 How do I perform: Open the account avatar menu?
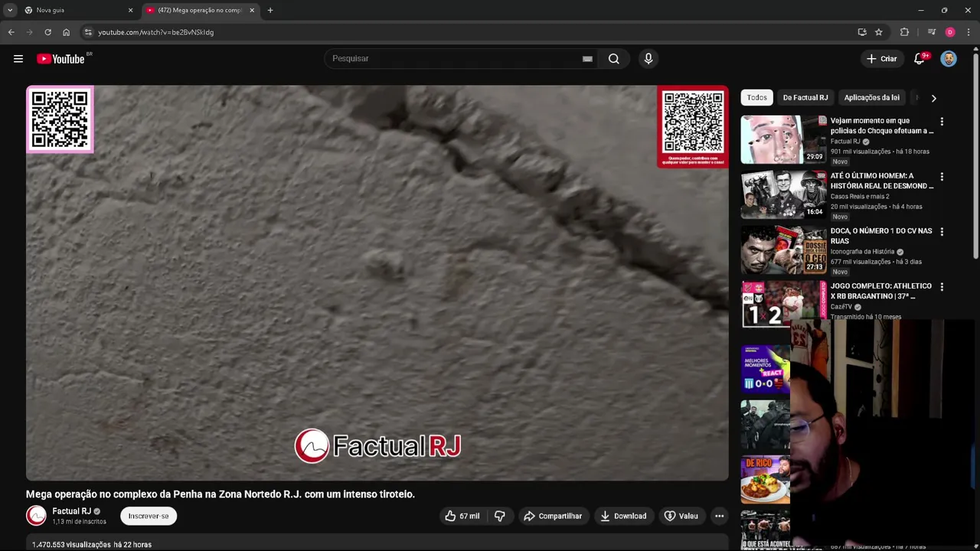[x=949, y=59]
